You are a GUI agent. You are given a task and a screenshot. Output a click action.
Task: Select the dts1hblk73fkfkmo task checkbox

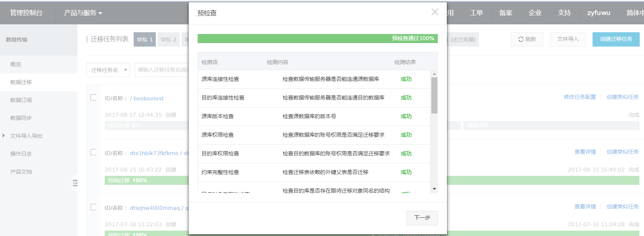94,153
